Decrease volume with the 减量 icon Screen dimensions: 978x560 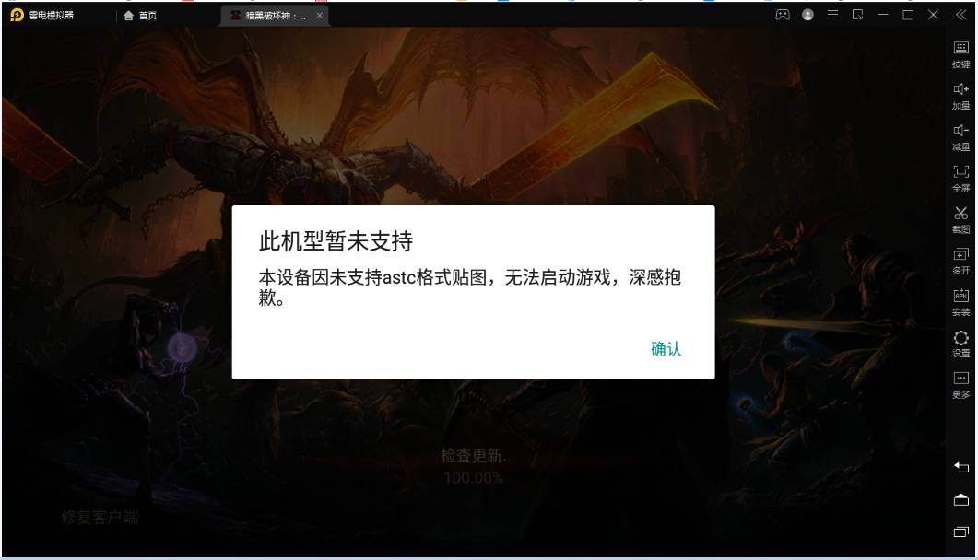coord(960,137)
